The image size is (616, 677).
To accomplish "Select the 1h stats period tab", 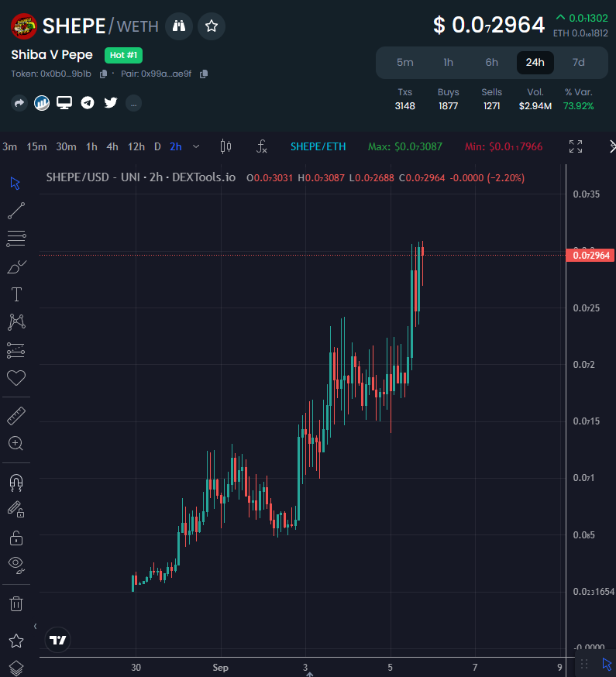I will coord(449,63).
